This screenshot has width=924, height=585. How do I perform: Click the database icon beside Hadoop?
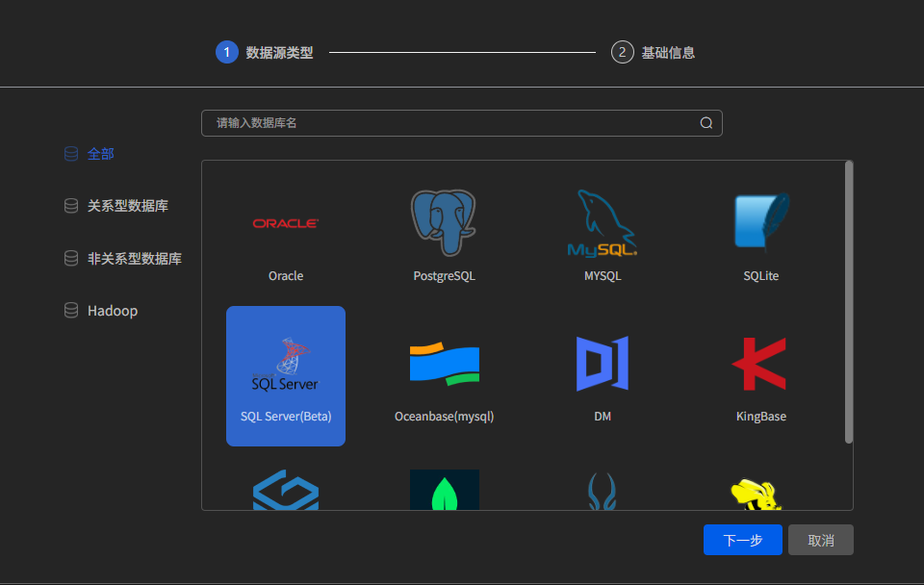click(x=70, y=311)
